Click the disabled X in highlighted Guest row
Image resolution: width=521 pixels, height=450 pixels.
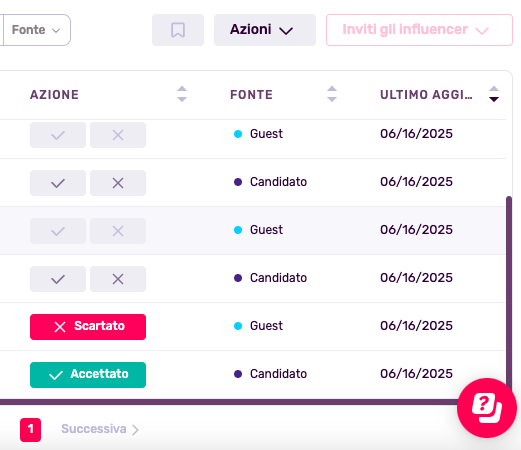tap(118, 231)
